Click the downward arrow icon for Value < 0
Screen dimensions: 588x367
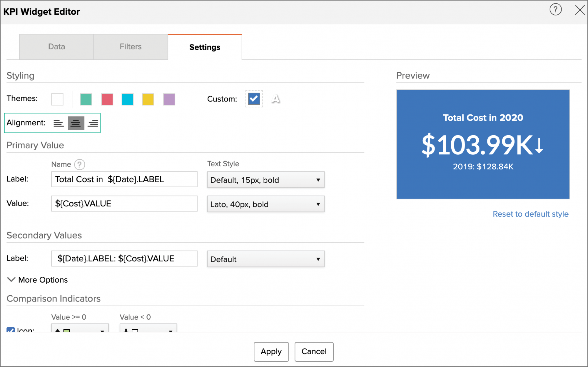tap(126, 331)
